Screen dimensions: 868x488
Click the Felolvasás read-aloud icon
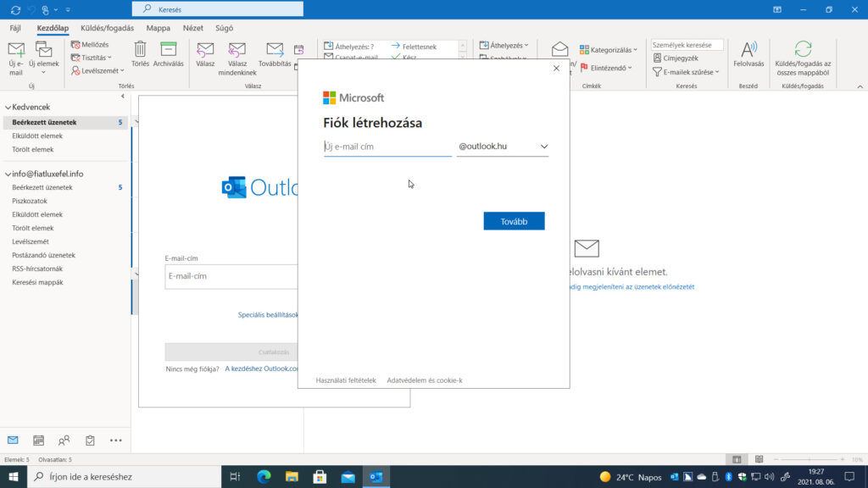click(x=748, y=49)
